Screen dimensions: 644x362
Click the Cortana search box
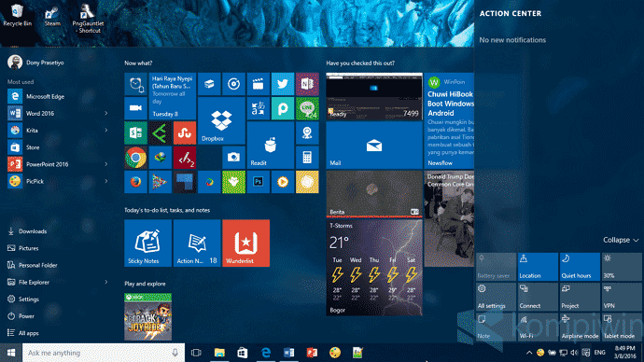103,353
